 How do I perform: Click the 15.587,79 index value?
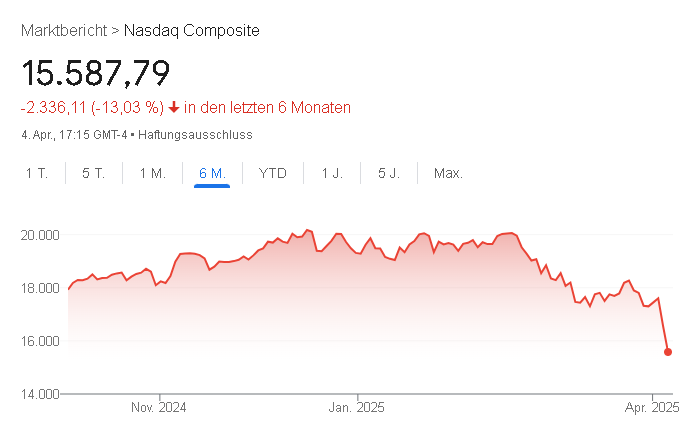click(x=95, y=73)
